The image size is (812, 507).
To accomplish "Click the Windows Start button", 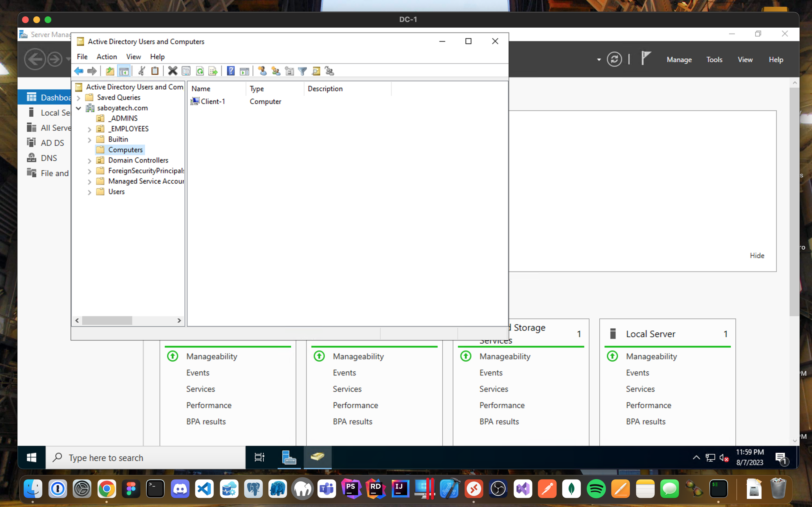I will click(x=32, y=457).
